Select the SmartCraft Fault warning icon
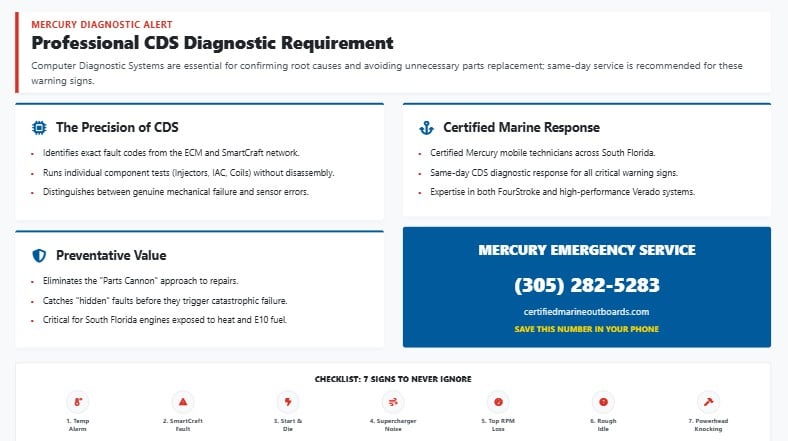 tap(183, 402)
